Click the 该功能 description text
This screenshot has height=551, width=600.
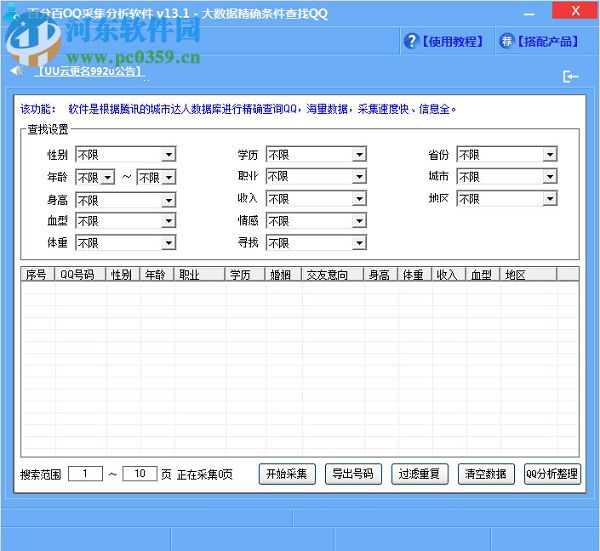tap(238, 109)
